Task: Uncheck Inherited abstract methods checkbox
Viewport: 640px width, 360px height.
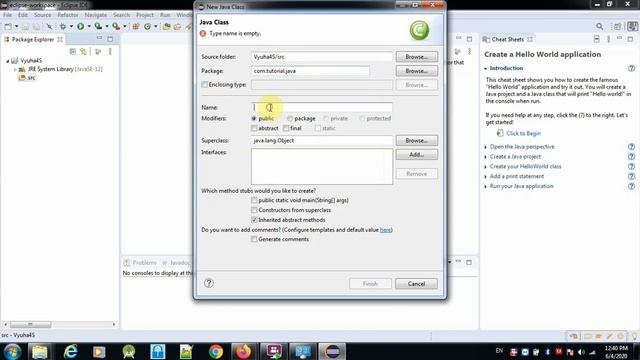Action: [254, 220]
